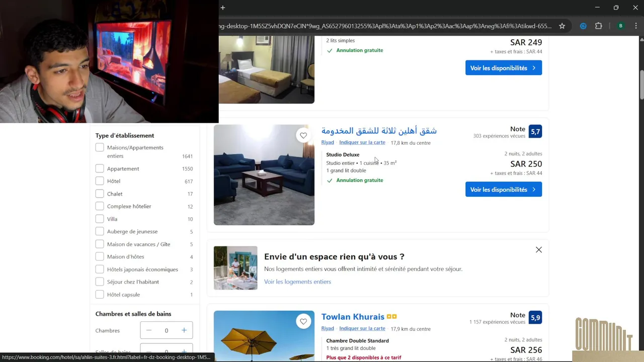Screen dimensions: 644x362
Task: Check the Chalet filter
Action: point(100,194)
